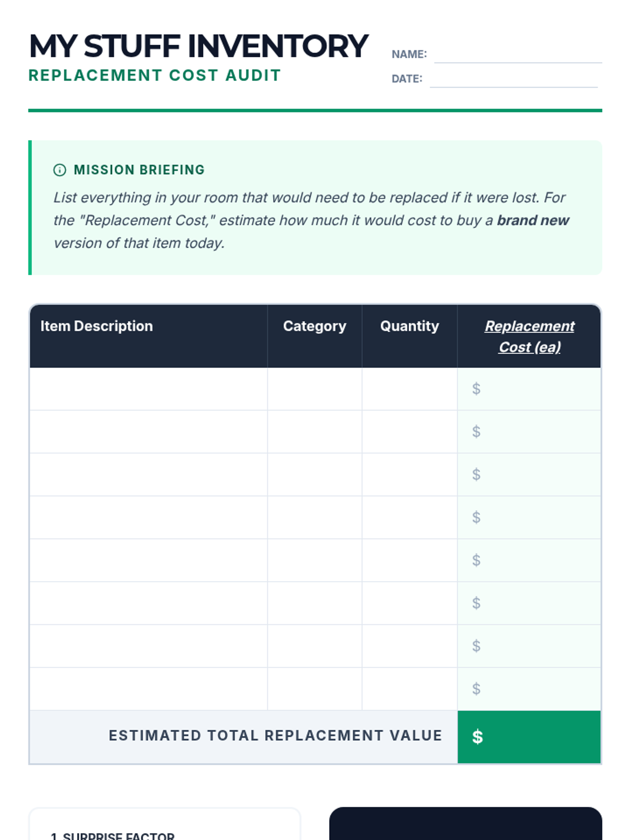Image resolution: width=630 pixels, height=840 pixels.
Task: Click the Surprise Factor section heading
Action: tap(113, 836)
